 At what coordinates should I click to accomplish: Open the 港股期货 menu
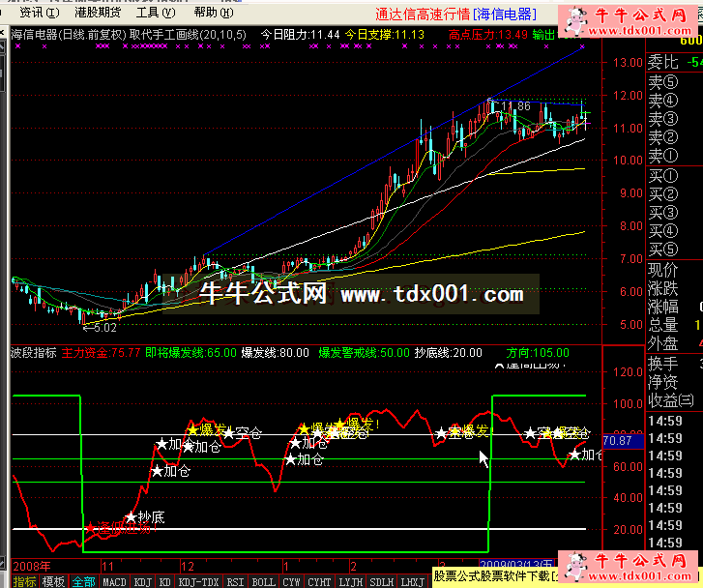(98, 13)
